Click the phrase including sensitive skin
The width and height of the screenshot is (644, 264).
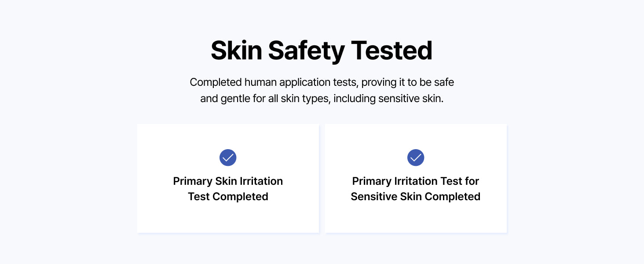[388, 99]
